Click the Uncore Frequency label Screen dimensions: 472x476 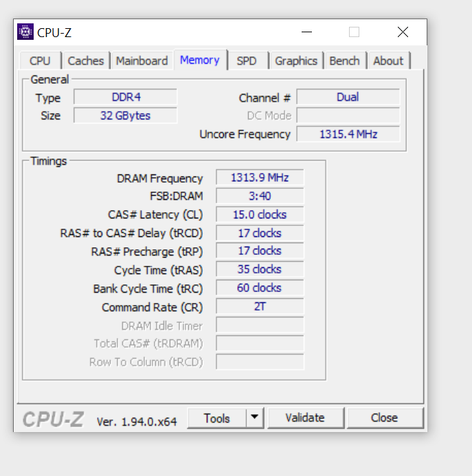[245, 135]
